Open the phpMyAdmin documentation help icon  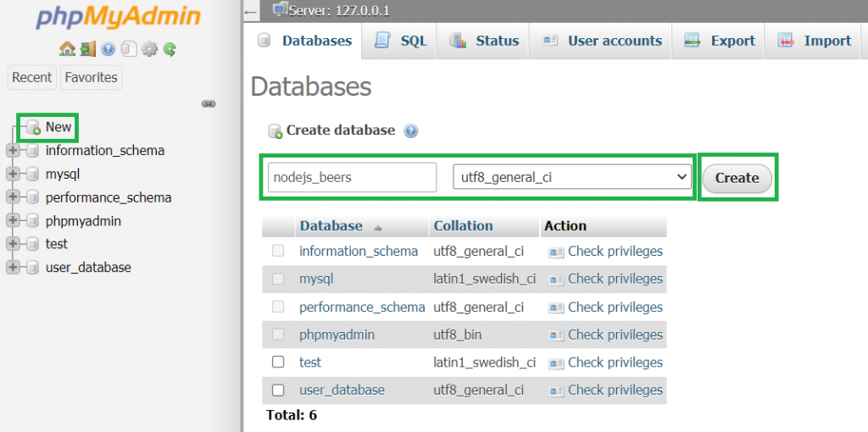[108, 50]
